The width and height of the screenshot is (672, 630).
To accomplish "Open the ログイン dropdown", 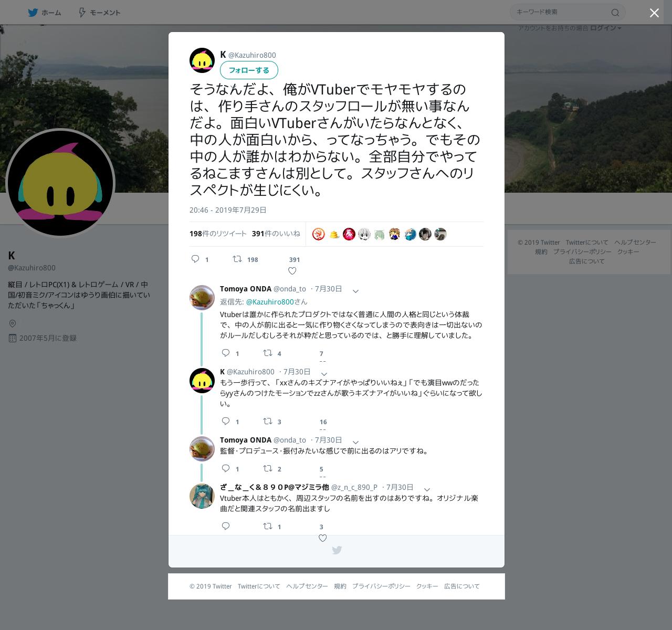I will point(605,28).
